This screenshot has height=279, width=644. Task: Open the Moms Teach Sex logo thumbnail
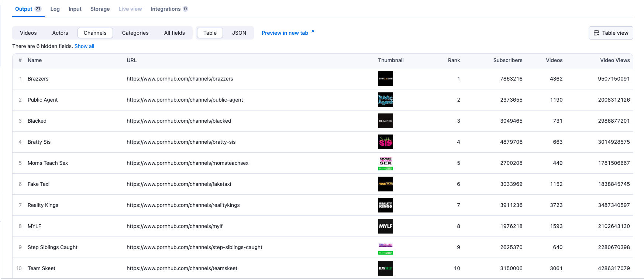pos(386,163)
